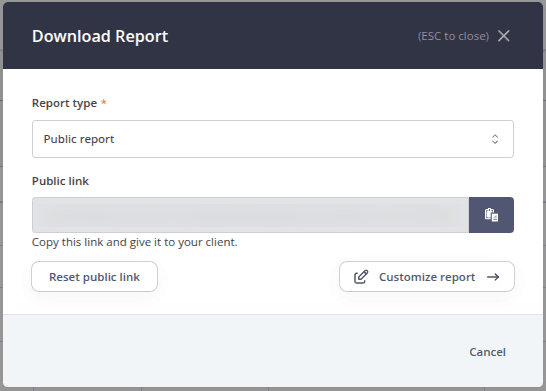Click the 'Copy this link and give it to your client.' text
546x391 pixels.
134,242
